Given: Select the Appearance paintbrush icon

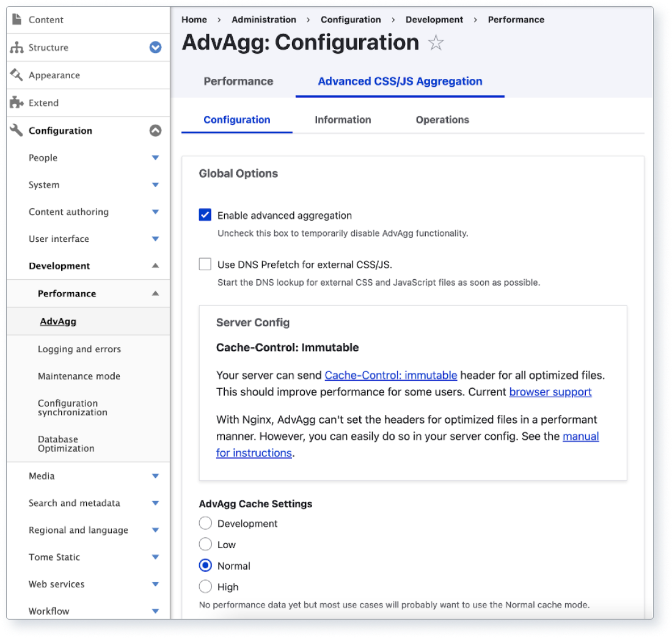Looking at the screenshot, I should pyautogui.click(x=15, y=75).
